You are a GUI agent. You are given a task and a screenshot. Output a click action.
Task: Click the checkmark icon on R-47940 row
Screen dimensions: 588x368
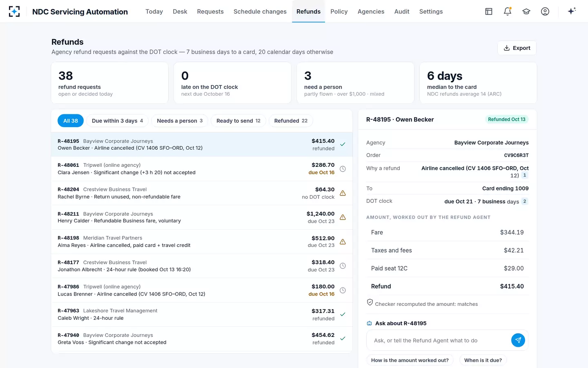(x=343, y=339)
